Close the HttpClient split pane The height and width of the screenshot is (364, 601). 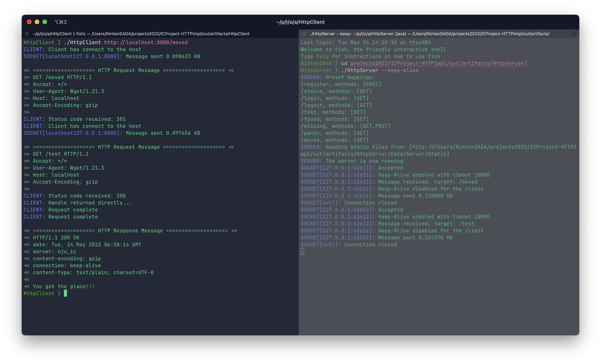coord(27,34)
